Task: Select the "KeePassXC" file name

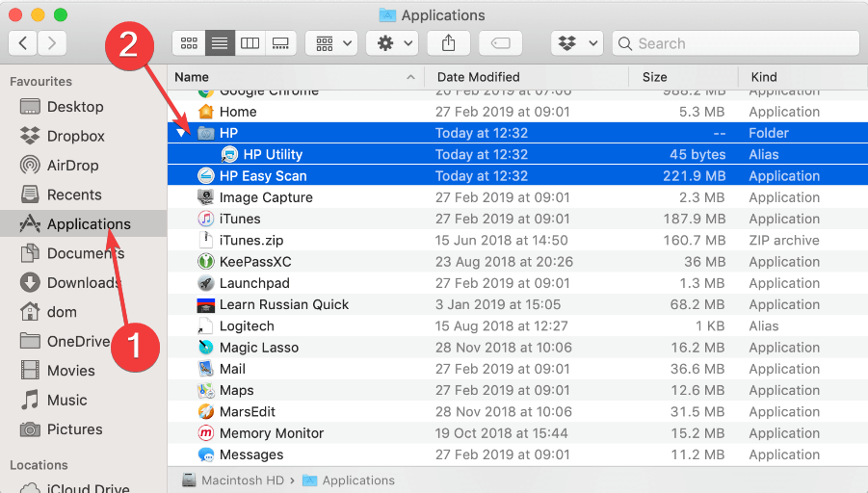Action: pyautogui.click(x=255, y=262)
